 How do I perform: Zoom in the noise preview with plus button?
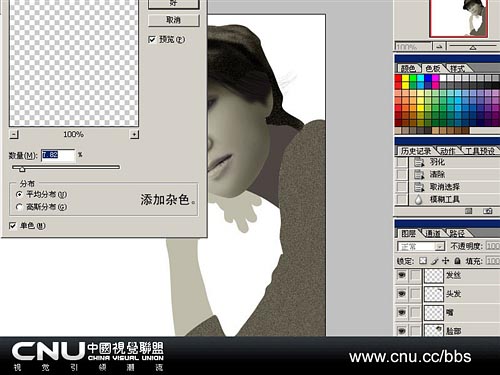coord(134,134)
